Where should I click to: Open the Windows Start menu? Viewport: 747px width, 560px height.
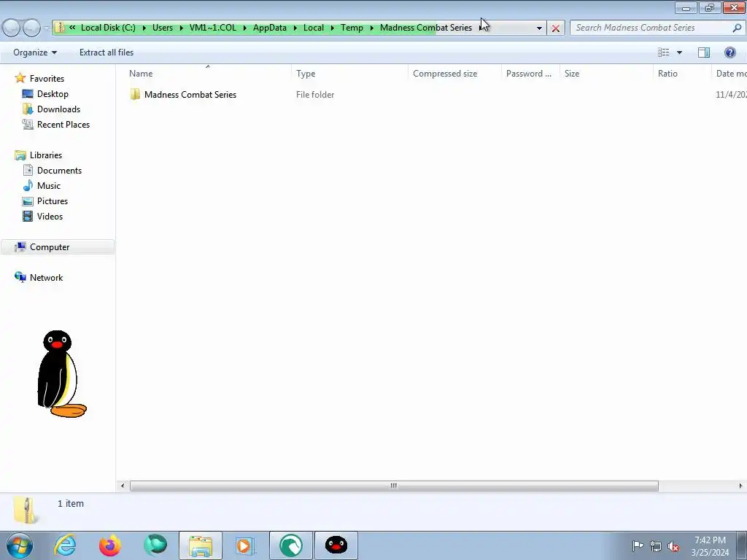[x=20, y=545]
